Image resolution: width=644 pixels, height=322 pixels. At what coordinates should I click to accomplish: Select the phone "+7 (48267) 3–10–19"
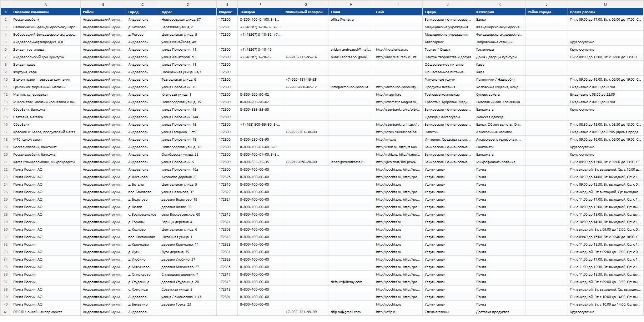click(260, 49)
